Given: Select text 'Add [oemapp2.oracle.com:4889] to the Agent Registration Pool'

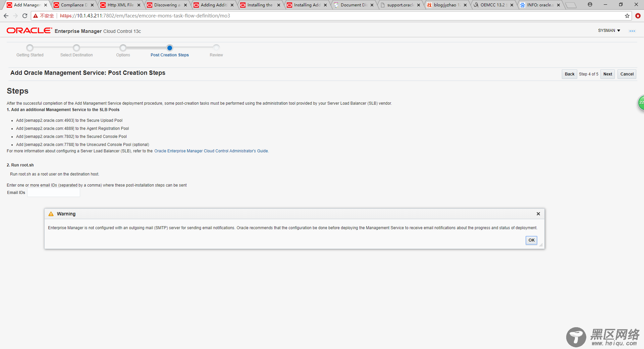Looking at the screenshot, I should click(72, 129).
